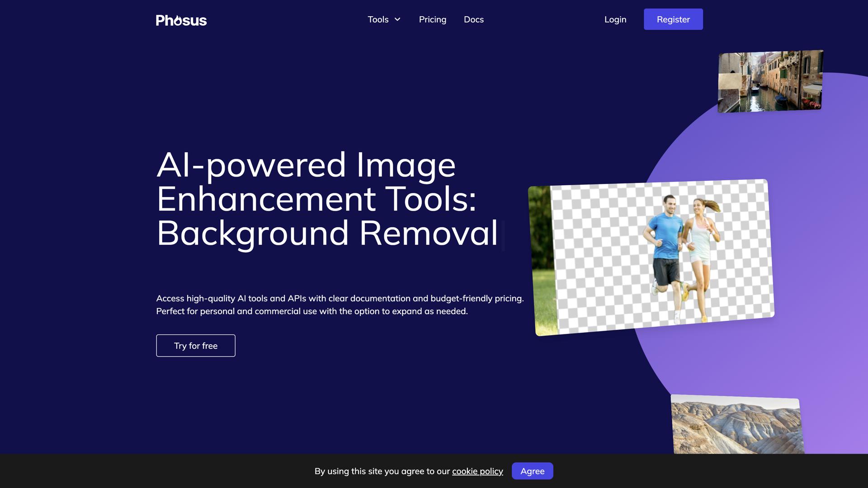Accept cookies with the Agree button
868x488 pixels.
[x=532, y=471]
